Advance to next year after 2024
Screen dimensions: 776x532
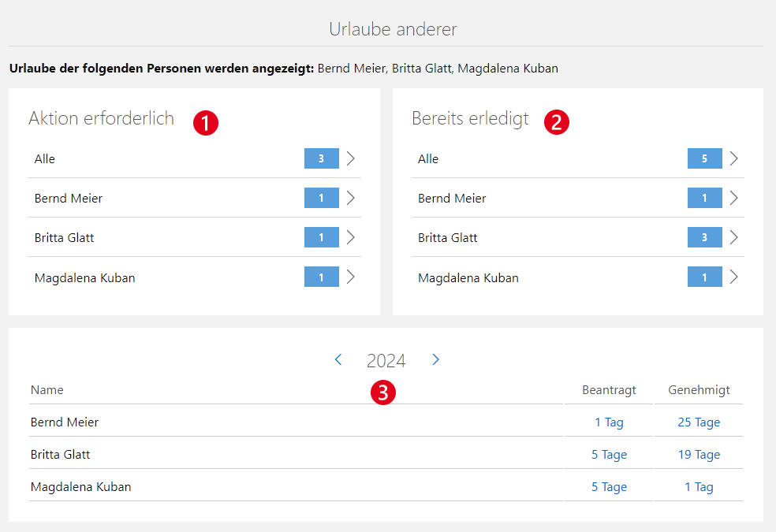(435, 360)
